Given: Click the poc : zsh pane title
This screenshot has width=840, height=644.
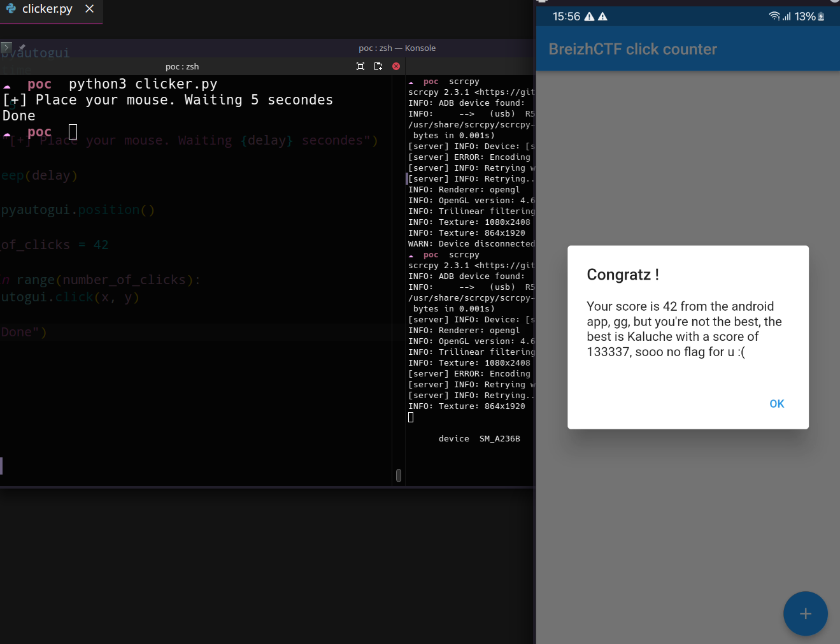Looking at the screenshot, I should (x=182, y=66).
